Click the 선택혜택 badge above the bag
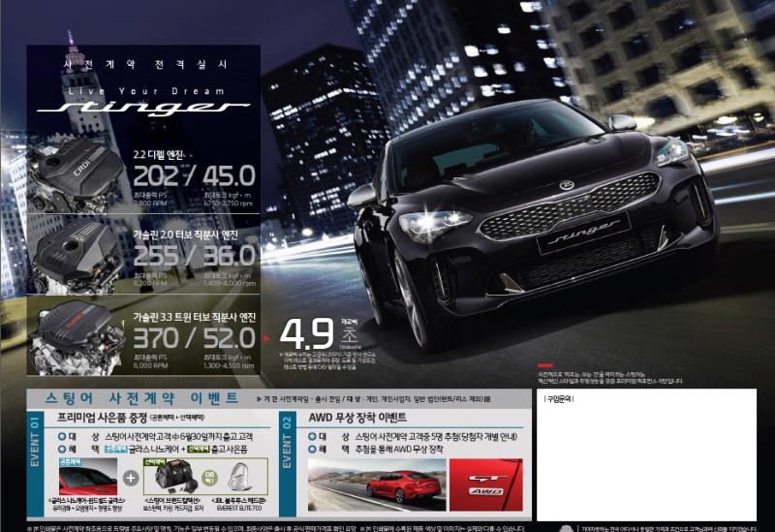Viewport: 775px width, 532px height. tap(155, 462)
